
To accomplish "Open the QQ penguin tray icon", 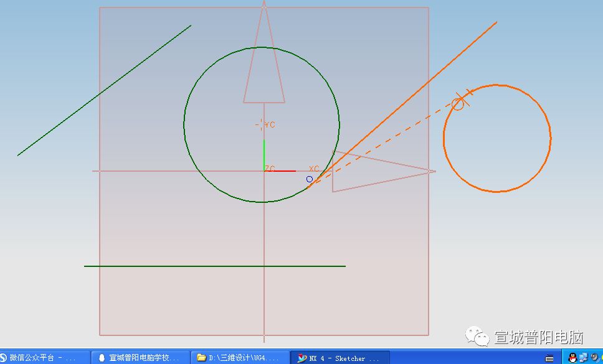I will [x=572, y=358].
